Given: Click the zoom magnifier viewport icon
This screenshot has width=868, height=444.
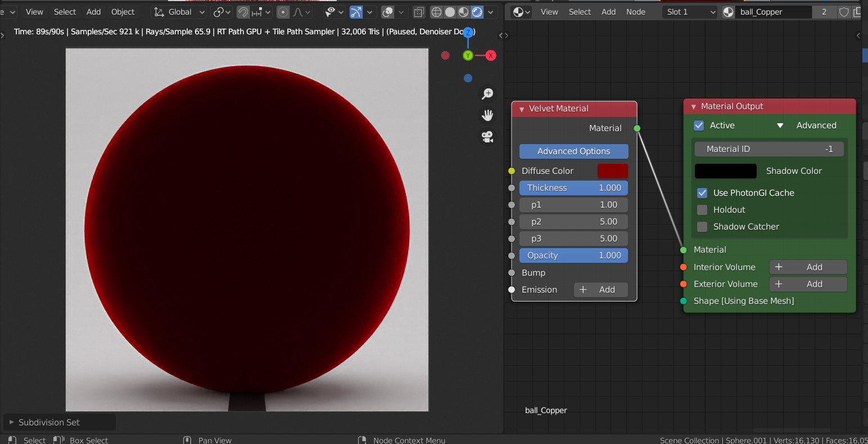Looking at the screenshot, I should coord(487,94).
